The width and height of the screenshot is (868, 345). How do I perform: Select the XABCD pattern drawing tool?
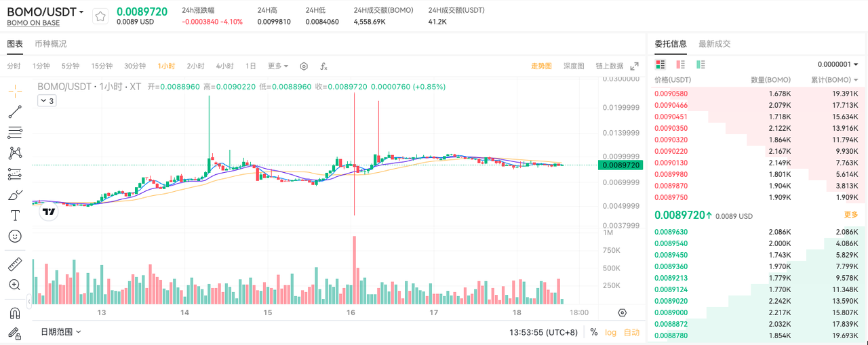pos(15,153)
